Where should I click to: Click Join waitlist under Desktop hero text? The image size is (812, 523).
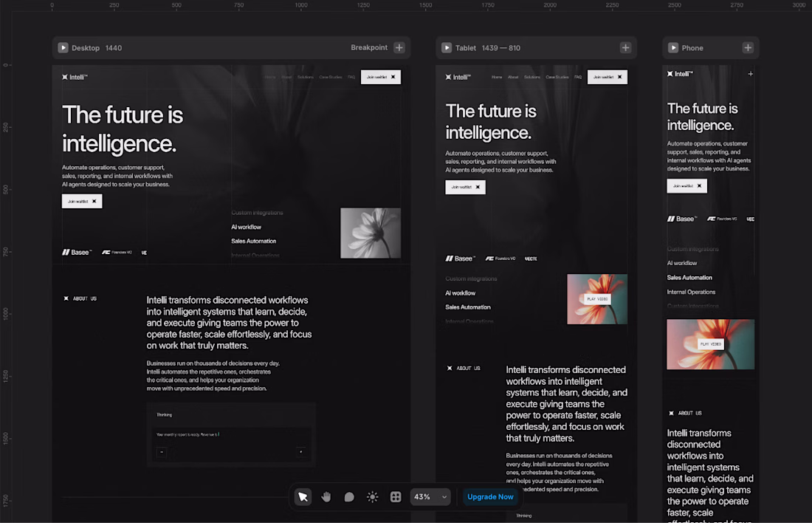pyautogui.click(x=82, y=201)
